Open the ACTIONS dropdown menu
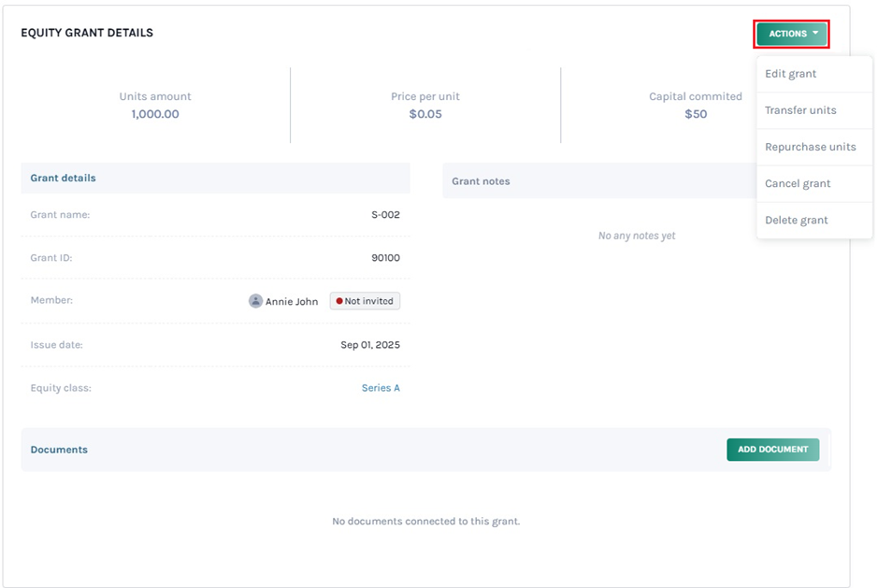The image size is (878, 588). [x=791, y=33]
